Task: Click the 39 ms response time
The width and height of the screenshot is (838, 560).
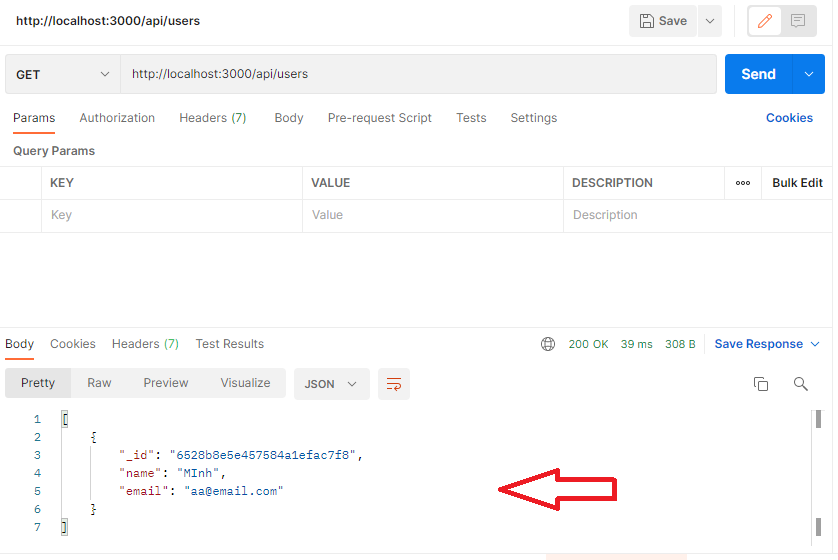Action: pyautogui.click(x=637, y=345)
